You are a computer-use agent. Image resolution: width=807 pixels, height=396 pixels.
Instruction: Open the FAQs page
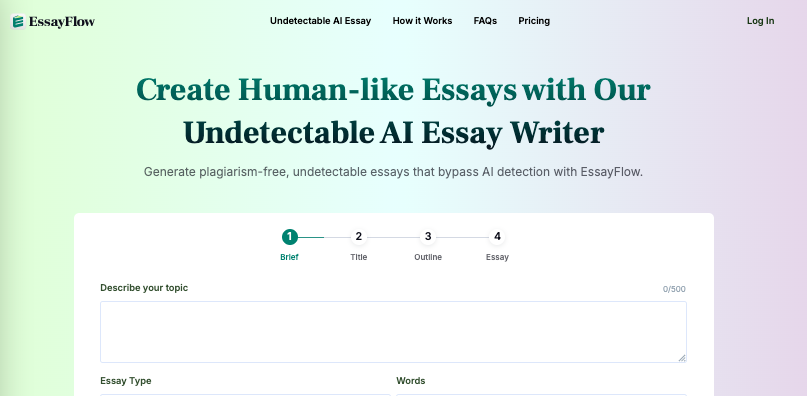(x=485, y=21)
